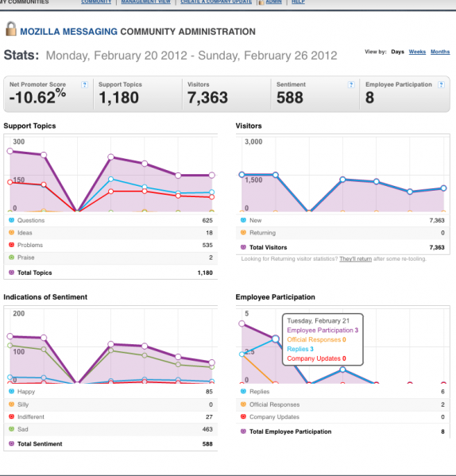Click the blue Questions legend dot

click(x=12, y=220)
